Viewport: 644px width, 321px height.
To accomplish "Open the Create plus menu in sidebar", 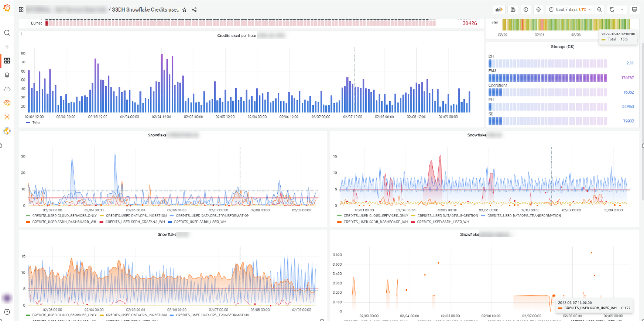I will point(7,47).
